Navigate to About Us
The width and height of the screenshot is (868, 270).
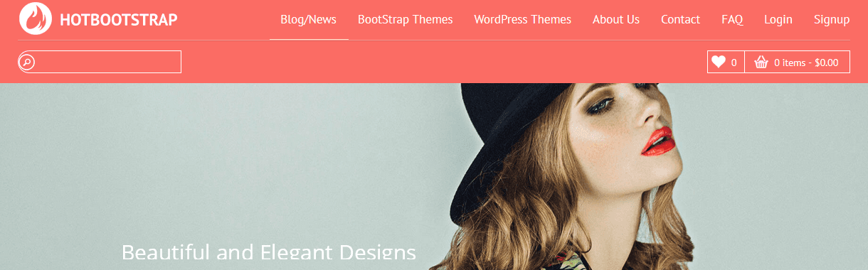click(x=616, y=19)
